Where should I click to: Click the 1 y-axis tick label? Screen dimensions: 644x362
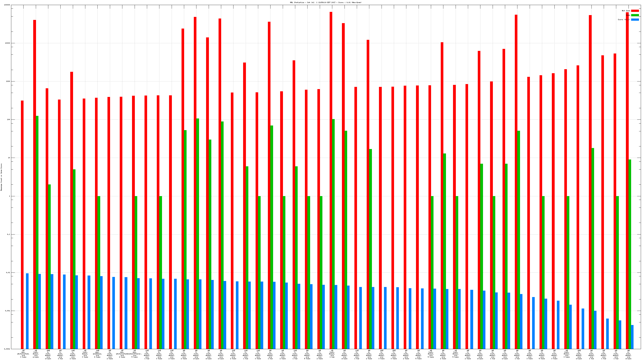coord(9,196)
